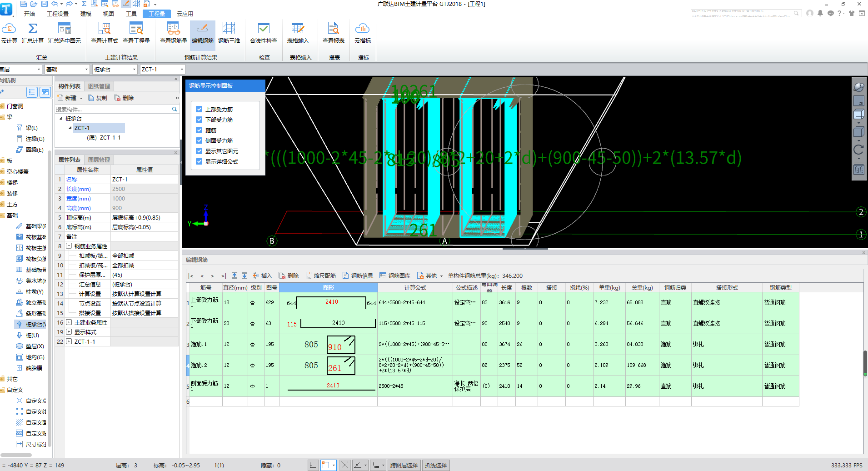Open 钢筋图库 library
Viewport: 868px width, 471px height.
(x=395, y=276)
